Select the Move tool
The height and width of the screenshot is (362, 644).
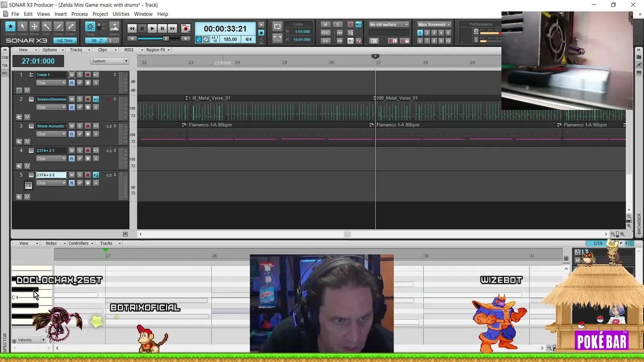pos(34,27)
